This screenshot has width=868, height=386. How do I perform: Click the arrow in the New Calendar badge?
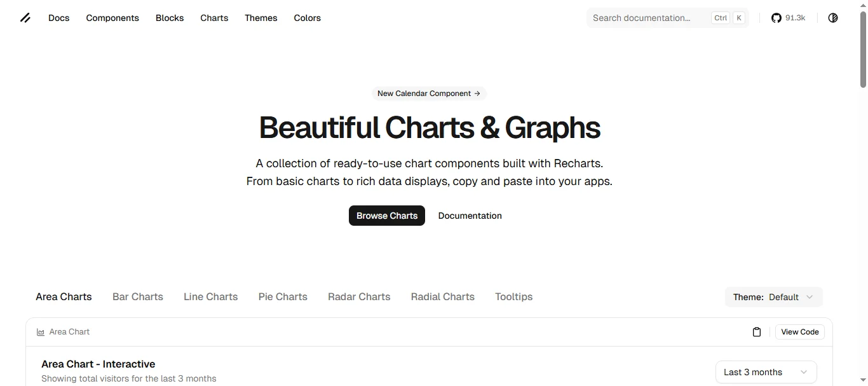pos(477,93)
